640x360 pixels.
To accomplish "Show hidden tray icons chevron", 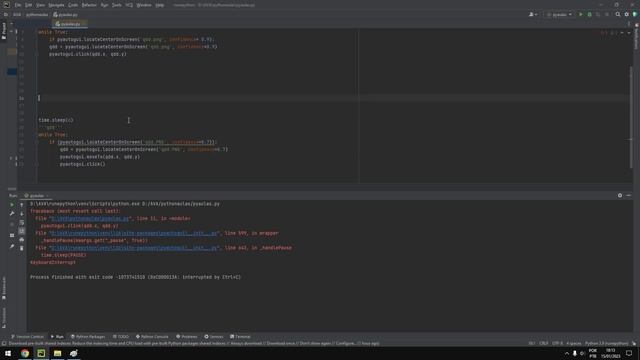I will tap(567, 353).
